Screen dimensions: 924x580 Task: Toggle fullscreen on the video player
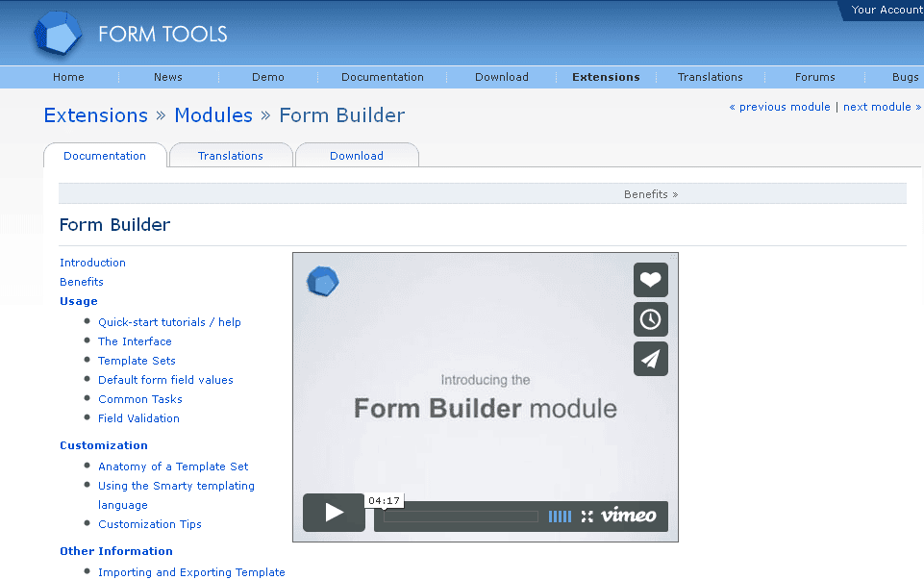point(587,517)
